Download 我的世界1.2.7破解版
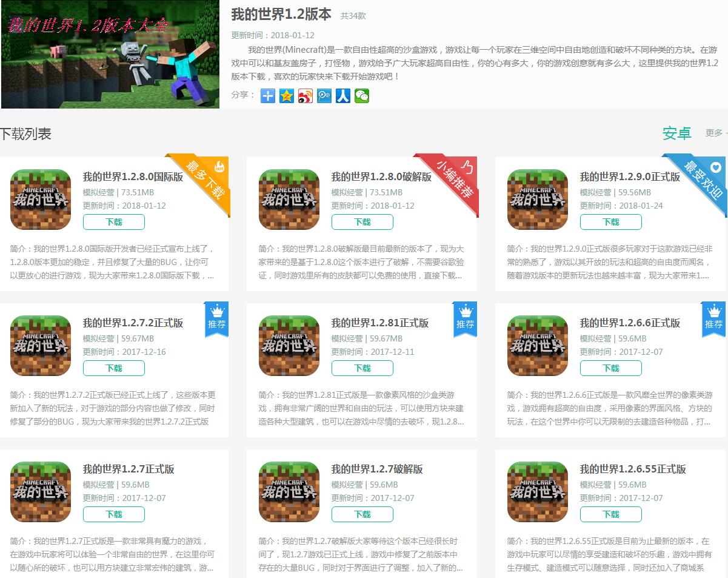This screenshot has height=578, width=728. coord(362,514)
